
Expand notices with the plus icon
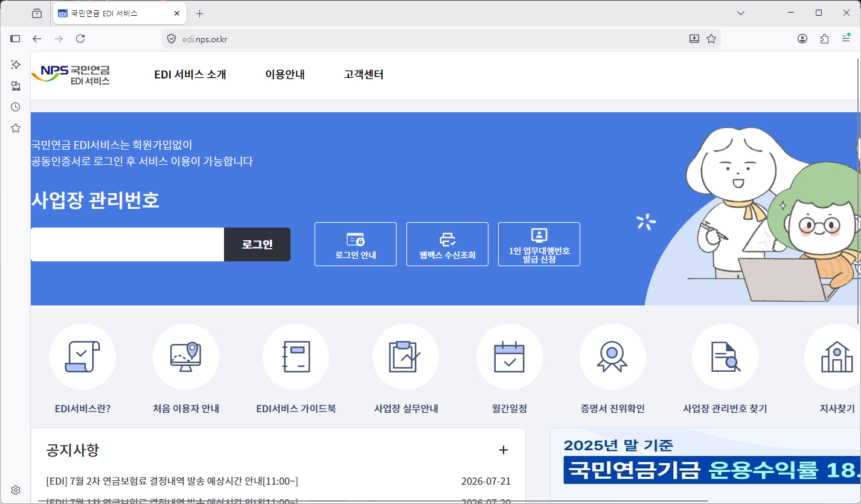[504, 450]
